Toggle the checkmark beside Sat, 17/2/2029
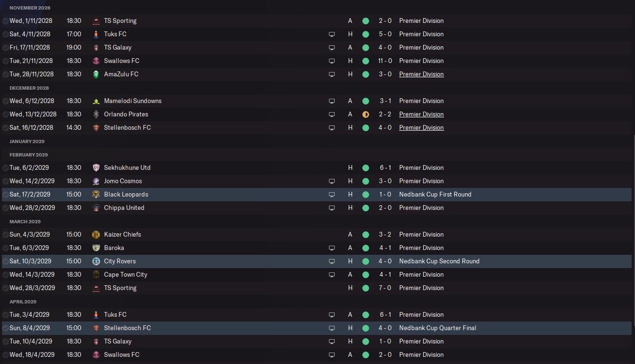The height and width of the screenshot is (364, 635). [5, 195]
